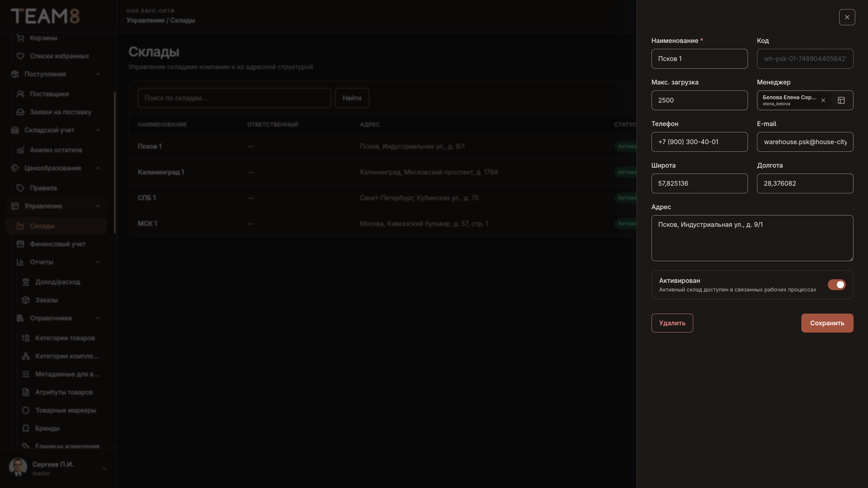Click the Правила tag icon

point(20,188)
